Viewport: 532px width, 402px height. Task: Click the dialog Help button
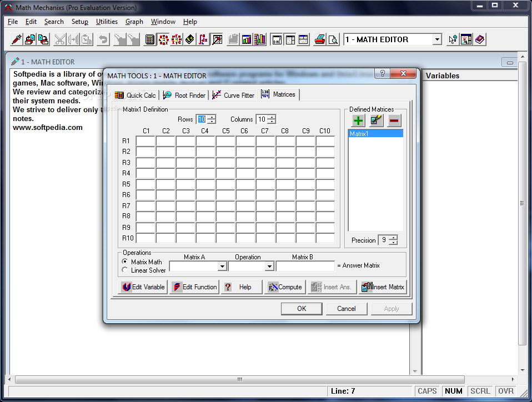242,287
